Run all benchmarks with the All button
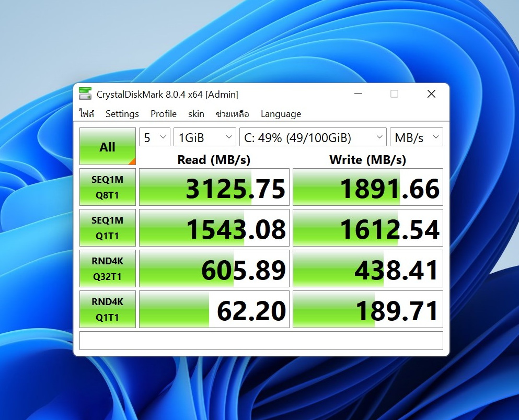 click(x=108, y=146)
